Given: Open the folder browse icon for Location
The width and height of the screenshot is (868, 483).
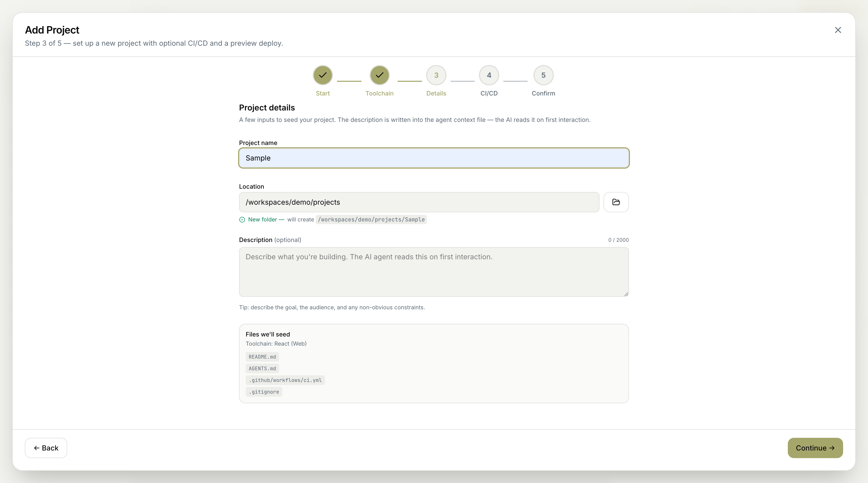Looking at the screenshot, I should click(616, 202).
